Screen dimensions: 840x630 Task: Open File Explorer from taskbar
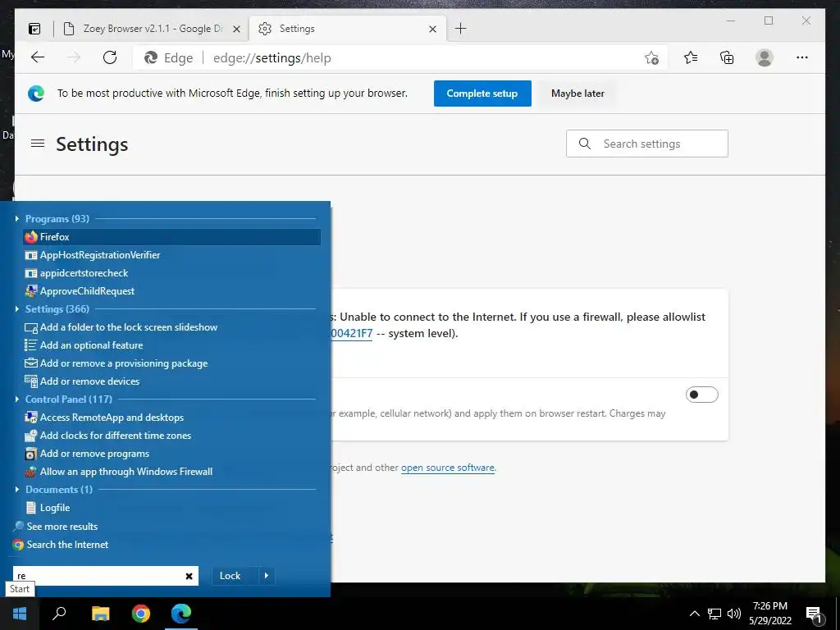(x=100, y=614)
